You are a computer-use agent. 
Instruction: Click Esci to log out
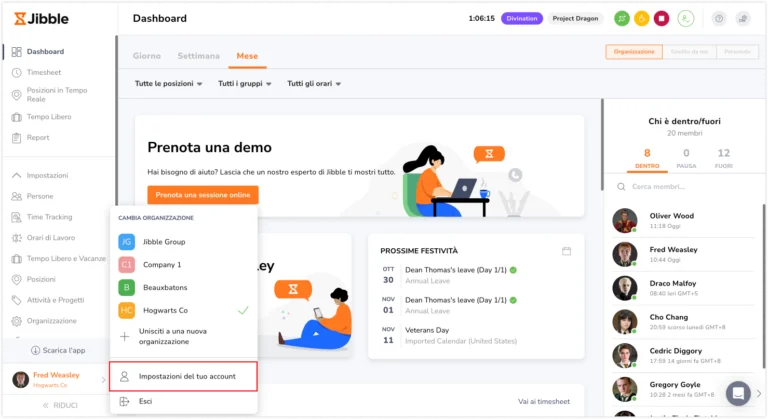pyautogui.click(x=145, y=401)
